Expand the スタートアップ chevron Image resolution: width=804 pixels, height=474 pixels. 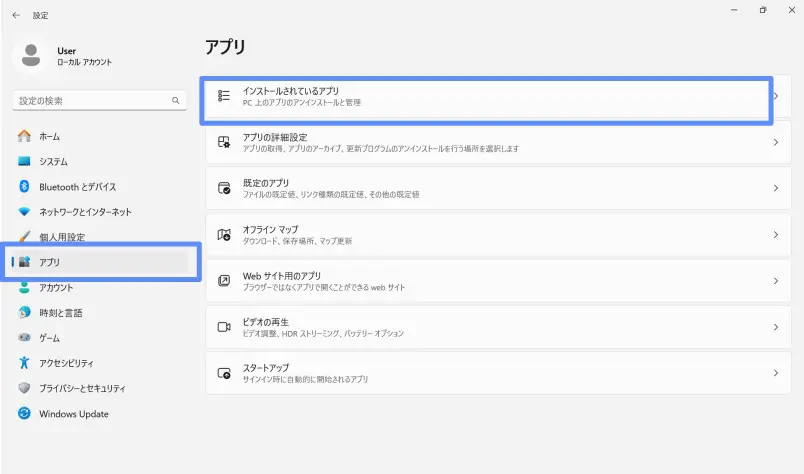click(776, 373)
